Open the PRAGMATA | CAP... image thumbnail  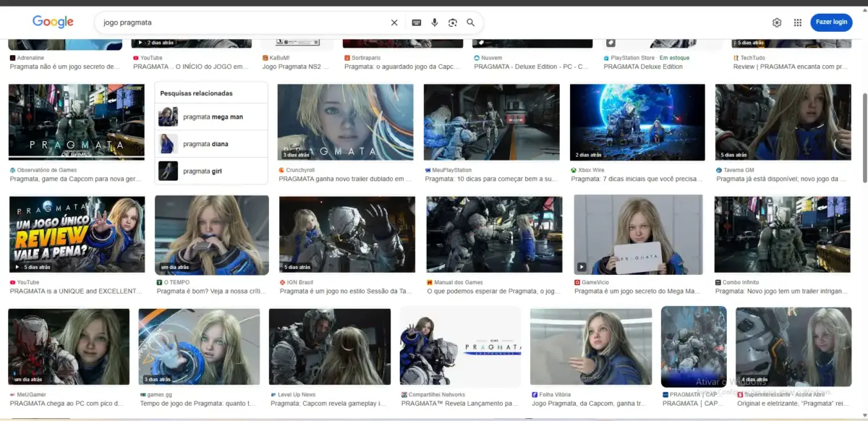(694, 347)
